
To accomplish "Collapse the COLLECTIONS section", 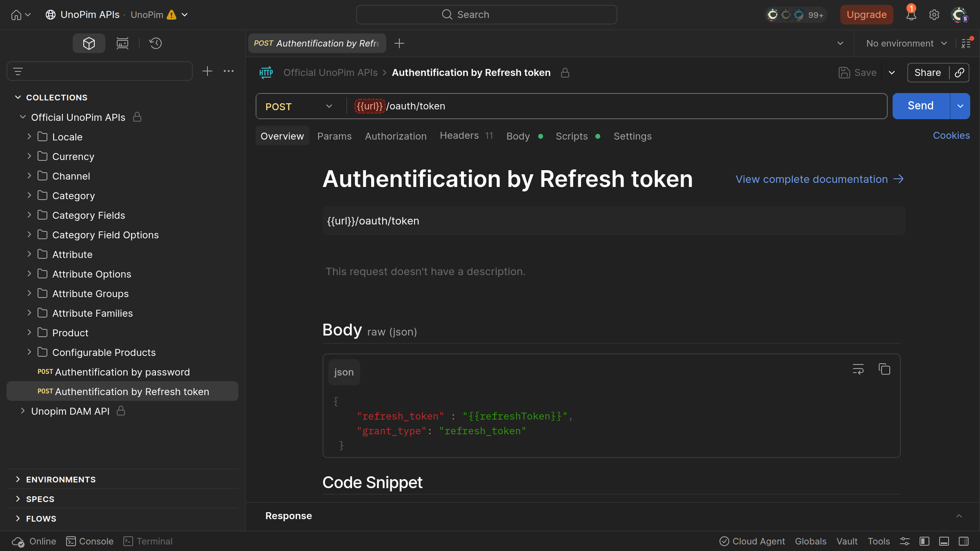I will 18,97.
